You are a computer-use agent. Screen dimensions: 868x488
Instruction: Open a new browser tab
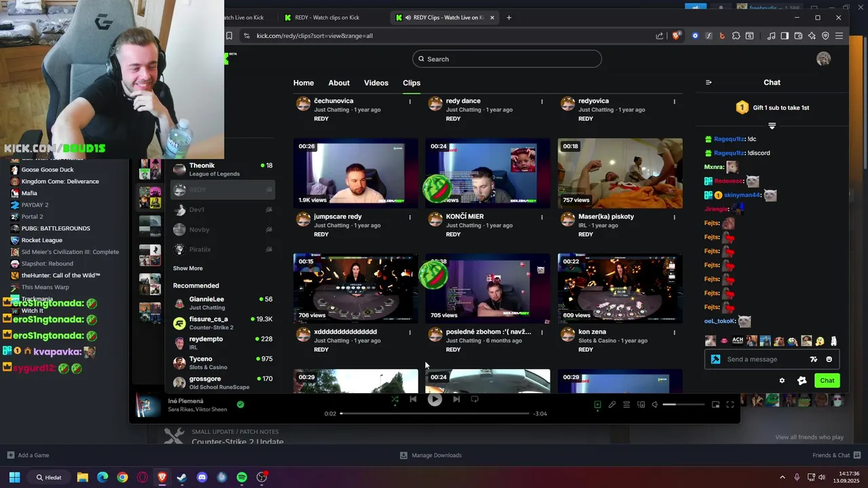(x=509, y=18)
